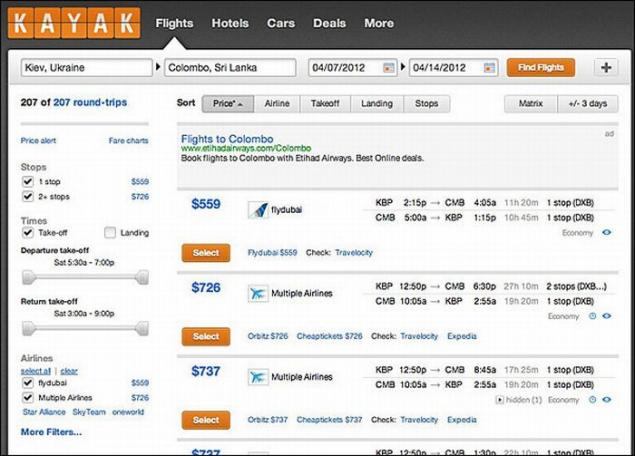The image size is (635, 456).
Task: Select the $737 flight
Action: [x=206, y=420]
